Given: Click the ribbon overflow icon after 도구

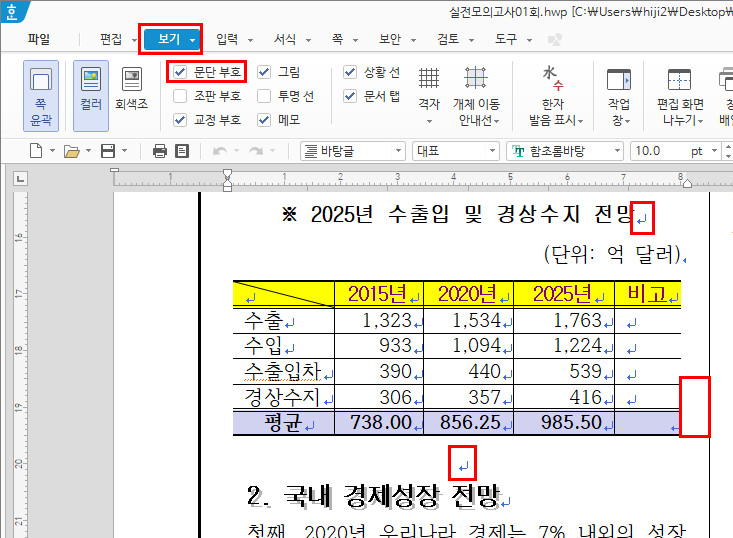Looking at the screenshot, I should tap(554, 40).
